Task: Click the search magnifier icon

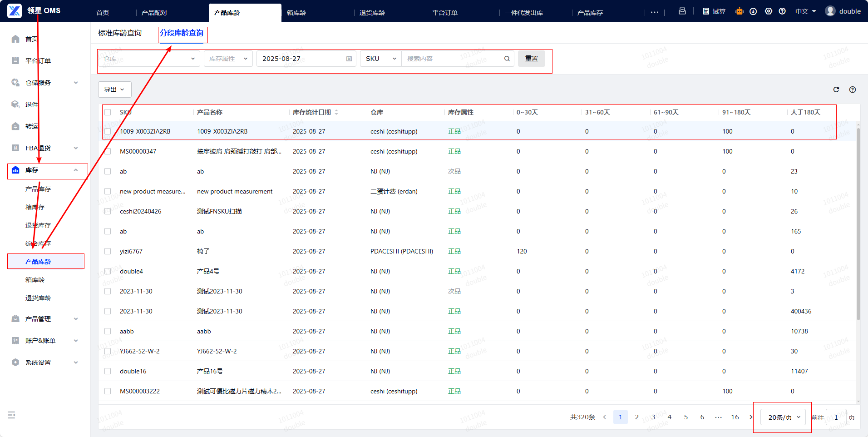Action: pyautogui.click(x=507, y=59)
